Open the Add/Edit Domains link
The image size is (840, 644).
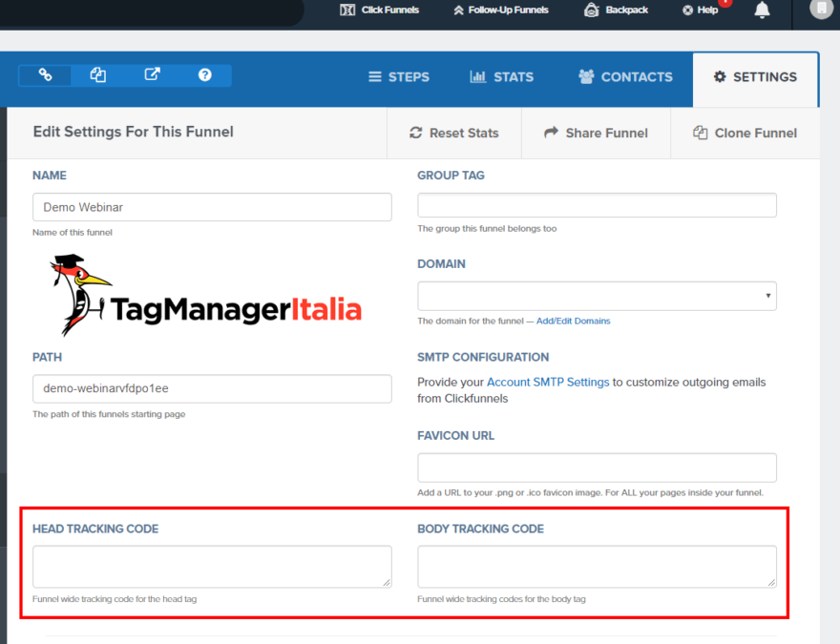pyautogui.click(x=573, y=321)
